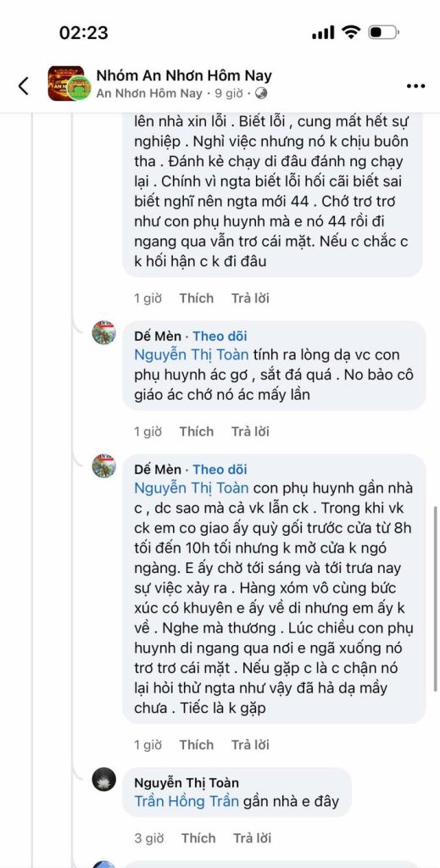Screen dimensions: 440x868
Task: Tap the Wi-Fi status icon
Action: point(351,33)
